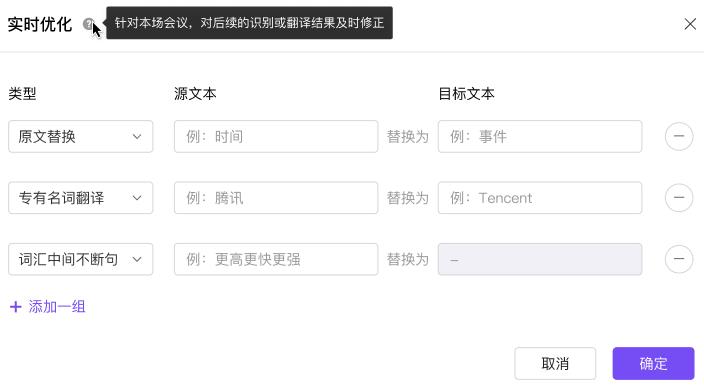
Task: Remove the 专有名词翻译 row with its minus icon
Action: tap(679, 198)
